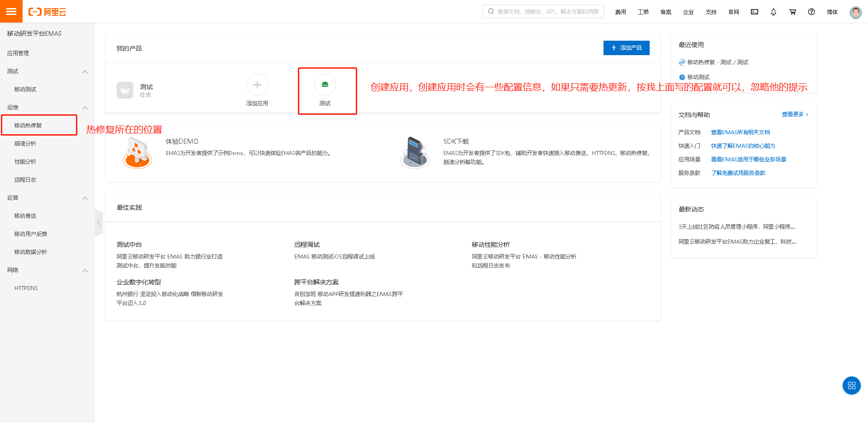Open the user avatar menu
The width and height of the screenshot is (868, 423).
855,12
